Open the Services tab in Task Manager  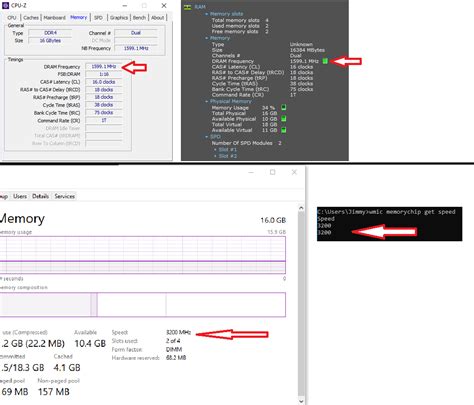point(65,196)
